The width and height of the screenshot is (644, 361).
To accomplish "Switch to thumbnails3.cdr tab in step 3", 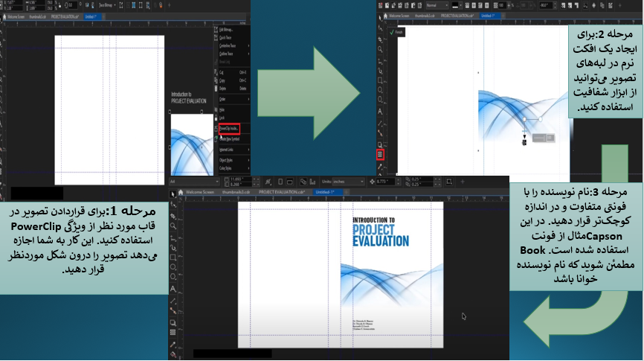I will [236, 192].
